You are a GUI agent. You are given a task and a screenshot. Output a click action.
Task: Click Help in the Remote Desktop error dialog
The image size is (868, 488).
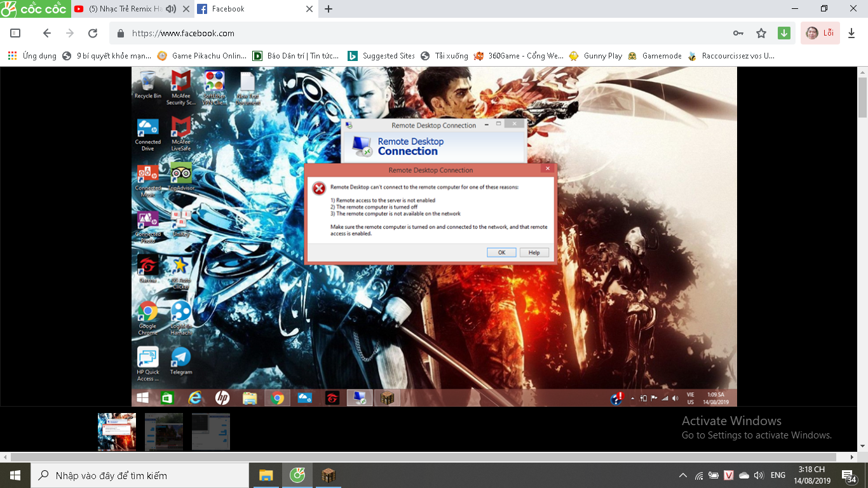point(534,252)
